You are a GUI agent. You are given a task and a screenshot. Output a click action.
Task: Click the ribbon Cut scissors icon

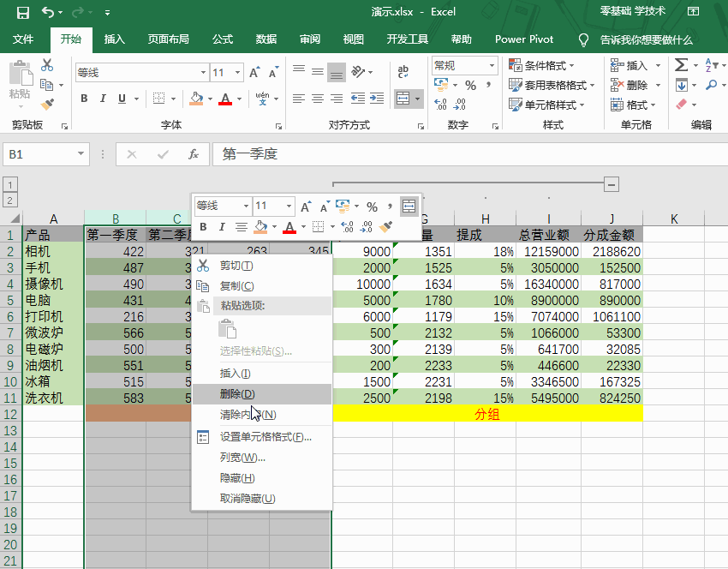point(47,65)
